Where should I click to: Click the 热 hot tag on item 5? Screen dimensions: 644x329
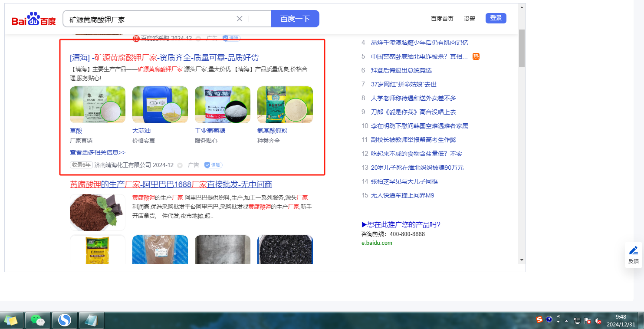coord(476,56)
